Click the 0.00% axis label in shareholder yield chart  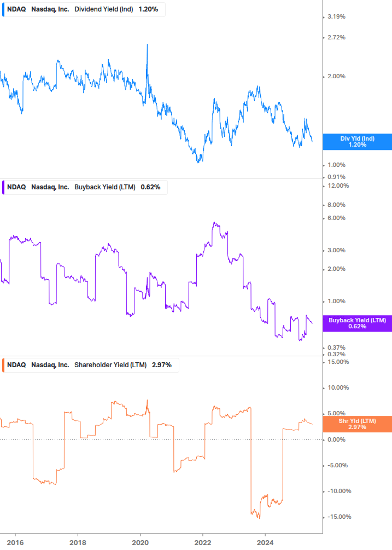(336, 439)
